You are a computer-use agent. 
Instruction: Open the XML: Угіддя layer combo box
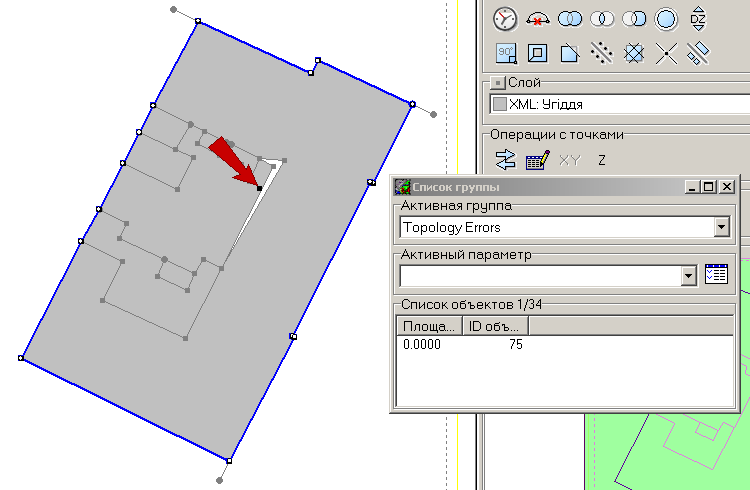[620, 104]
